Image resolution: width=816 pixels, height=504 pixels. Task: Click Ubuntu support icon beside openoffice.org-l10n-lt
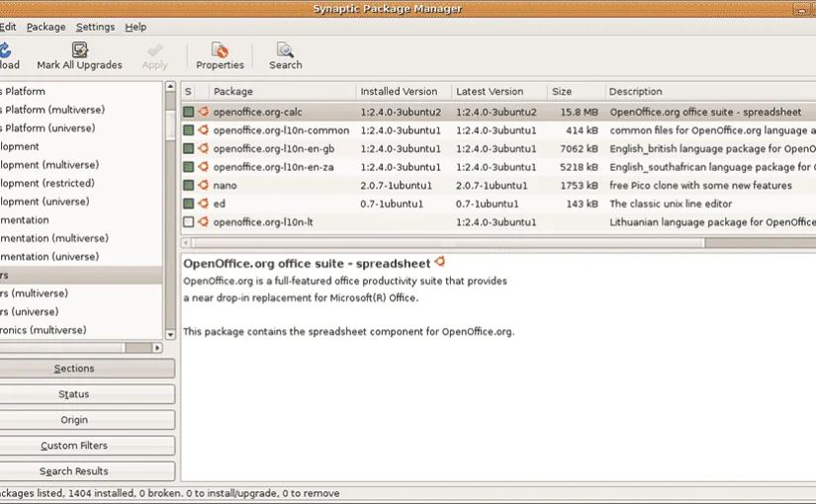pos(203,221)
